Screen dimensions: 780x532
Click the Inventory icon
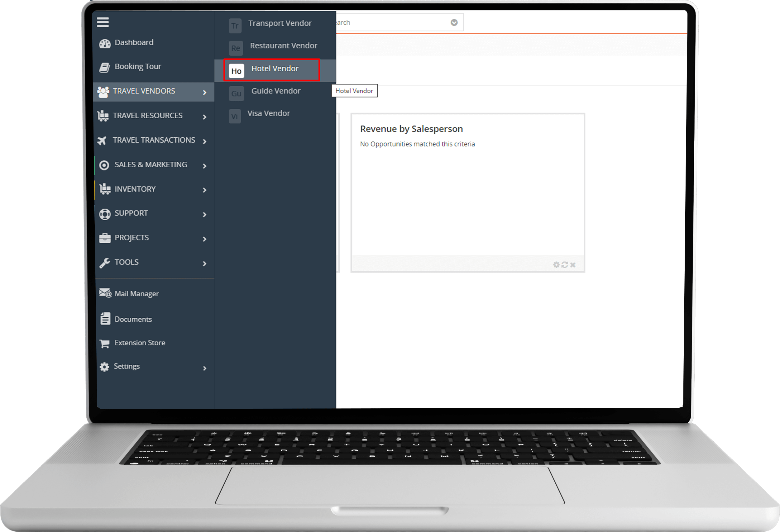coord(105,189)
